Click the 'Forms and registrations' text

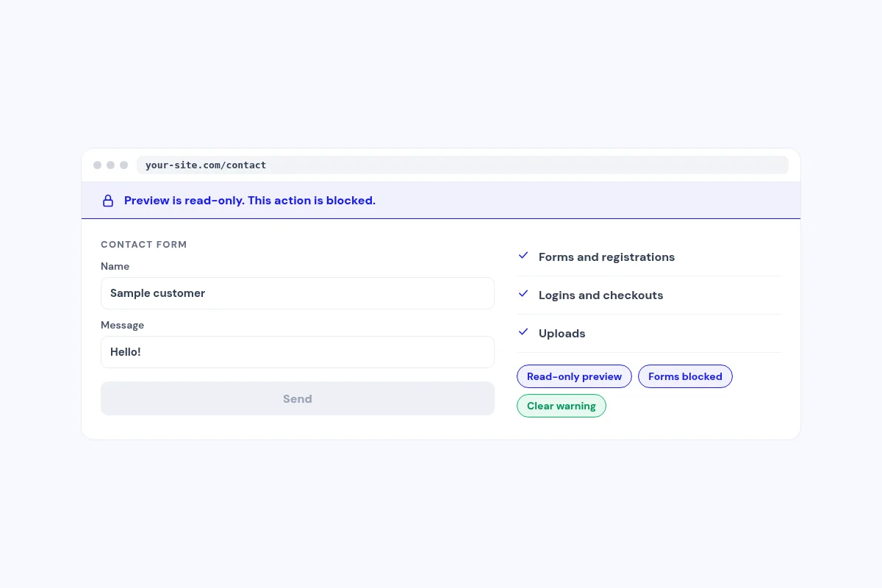point(606,257)
